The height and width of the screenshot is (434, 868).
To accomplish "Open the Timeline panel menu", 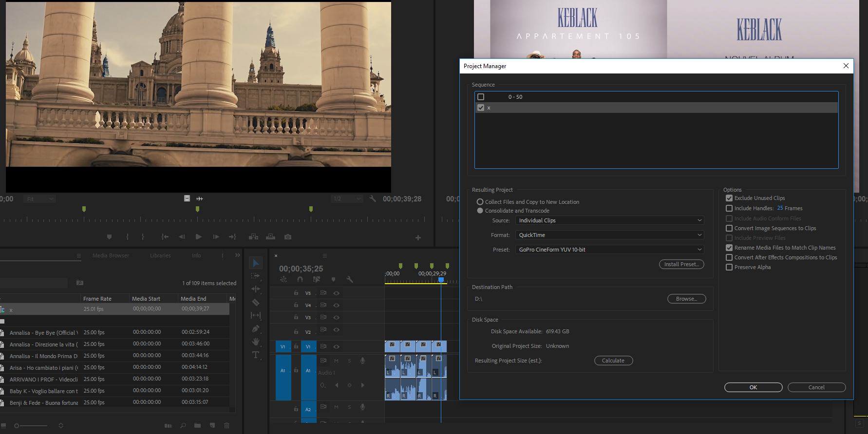I will pyautogui.click(x=324, y=255).
